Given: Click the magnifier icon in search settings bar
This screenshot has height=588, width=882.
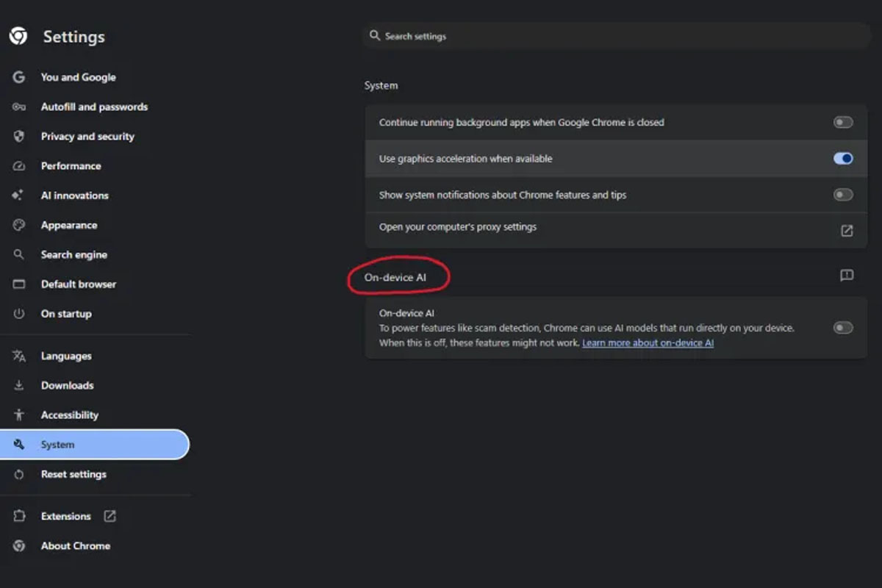Looking at the screenshot, I should coord(375,35).
